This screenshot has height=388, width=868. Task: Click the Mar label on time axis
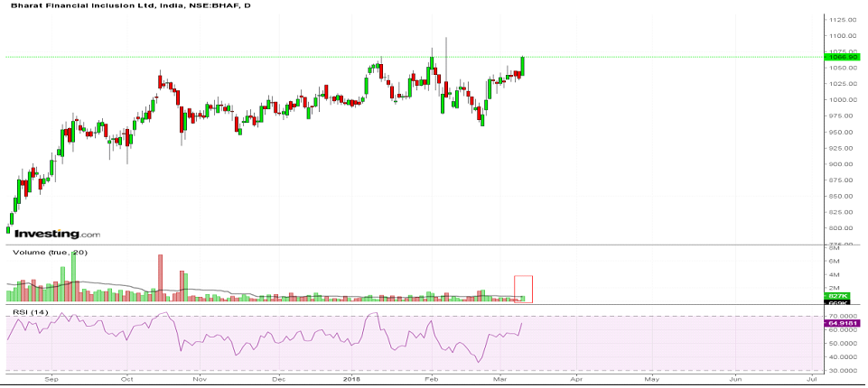click(x=500, y=379)
